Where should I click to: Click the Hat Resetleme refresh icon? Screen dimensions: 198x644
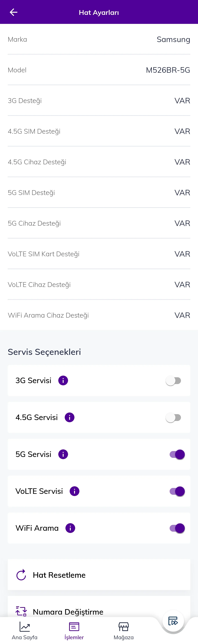[21, 575]
